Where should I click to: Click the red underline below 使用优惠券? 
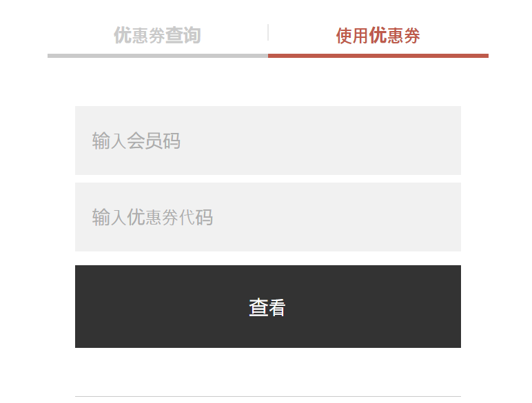point(378,56)
